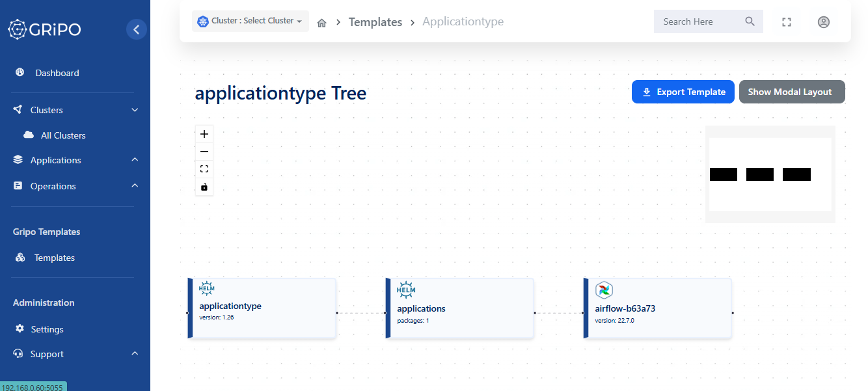868x391 pixels.
Task: Click the Templates cubes icon
Action: point(20,258)
